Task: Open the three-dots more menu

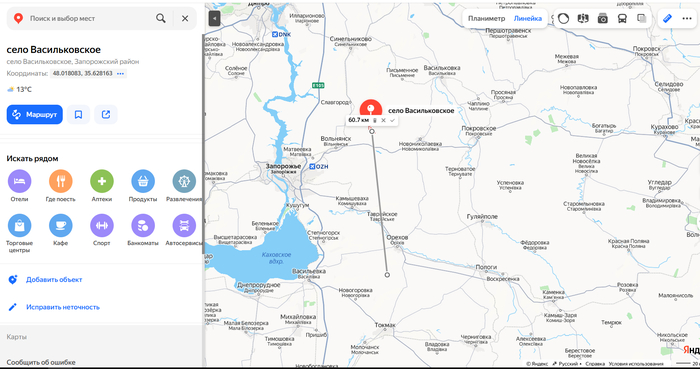Action: point(687,19)
